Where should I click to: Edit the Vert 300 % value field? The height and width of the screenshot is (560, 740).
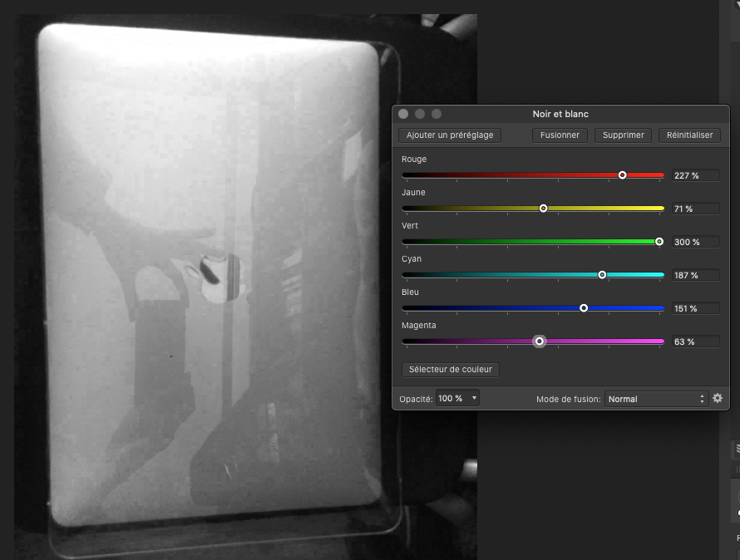tap(696, 242)
